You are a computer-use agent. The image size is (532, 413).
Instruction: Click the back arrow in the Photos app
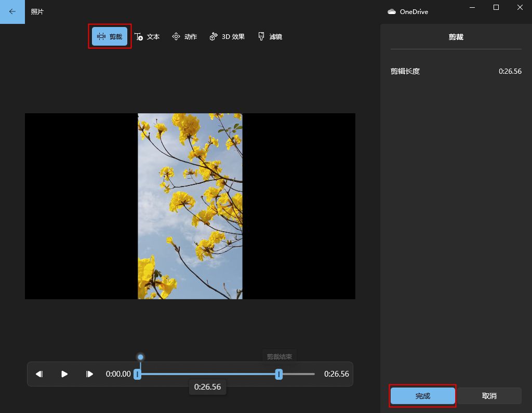pos(12,11)
